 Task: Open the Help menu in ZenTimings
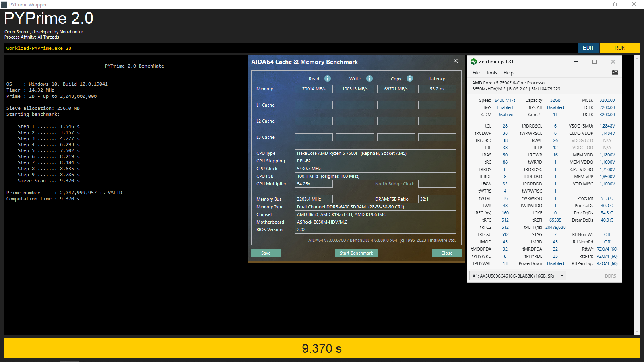coord(508,73)
